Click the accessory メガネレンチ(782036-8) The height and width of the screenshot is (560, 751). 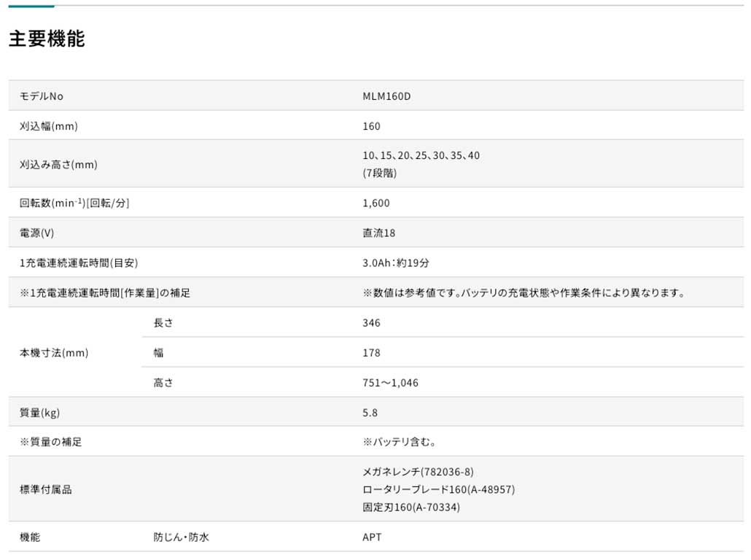coord(418,472)
